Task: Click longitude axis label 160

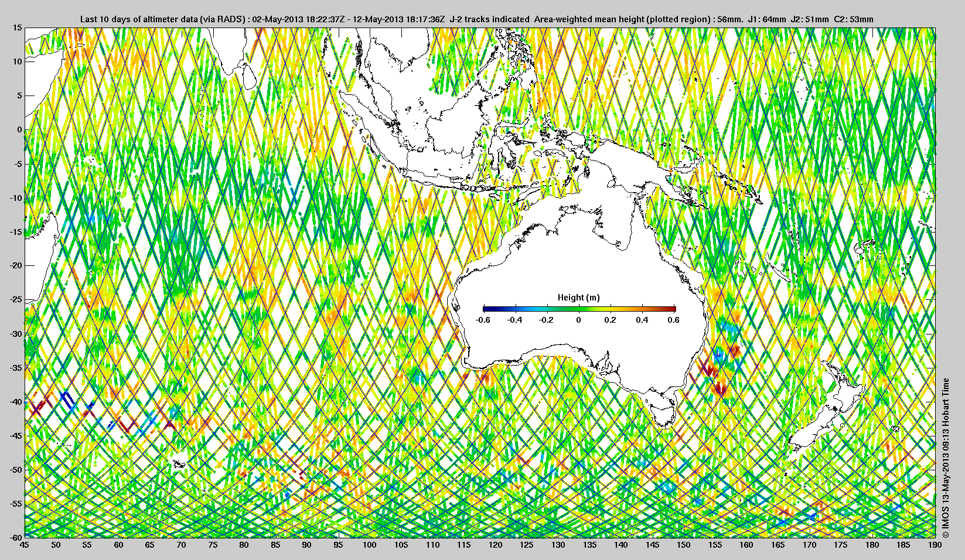Action: (x=746, y=545)
